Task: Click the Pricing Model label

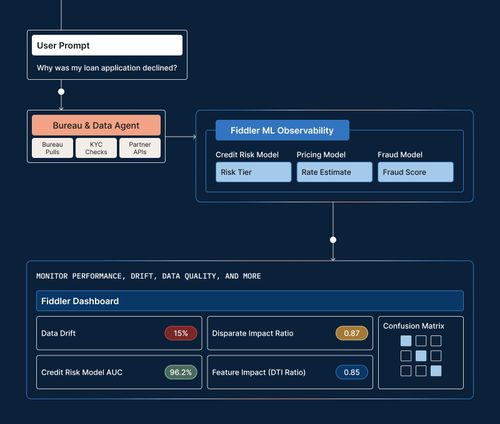Action: pos(321,155)
